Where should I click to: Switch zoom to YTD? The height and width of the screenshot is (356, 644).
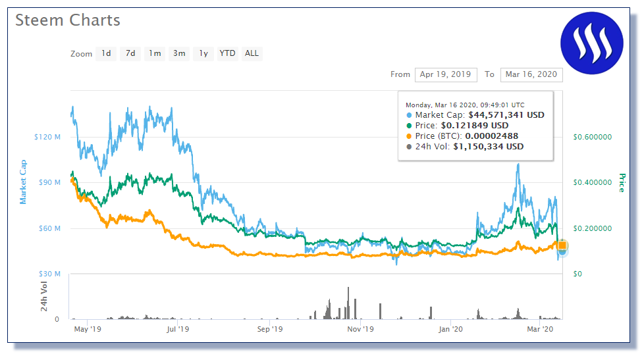pos(228,53)
